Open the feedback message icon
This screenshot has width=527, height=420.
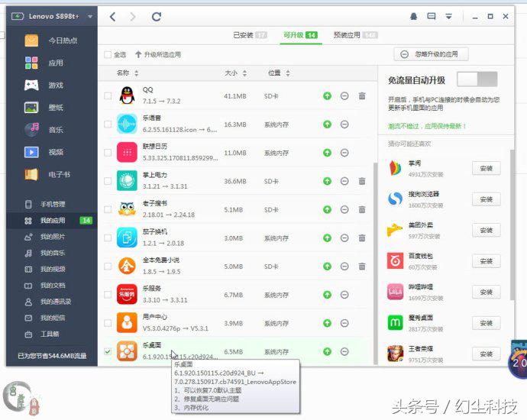[x=432, y=16]
